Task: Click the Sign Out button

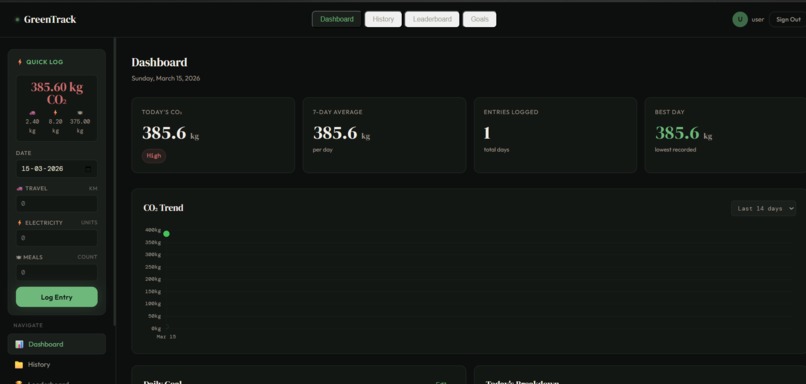Action: pyautogui.click(x=788, y=20)
